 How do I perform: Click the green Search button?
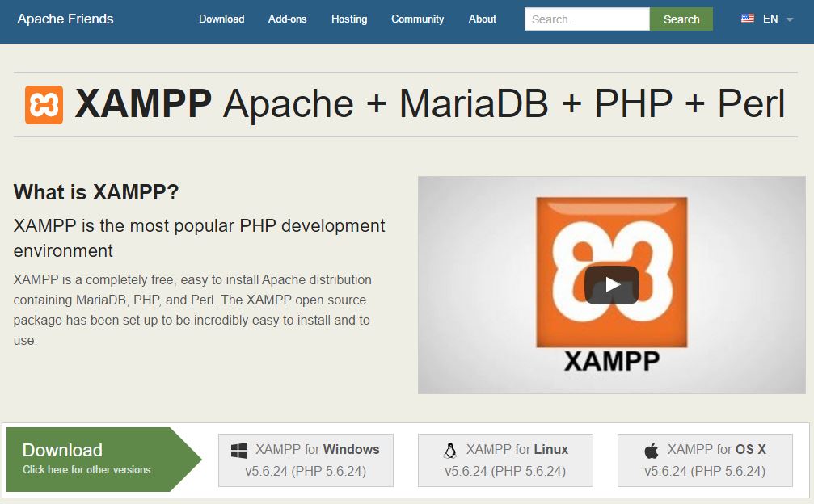pos(680,19)
